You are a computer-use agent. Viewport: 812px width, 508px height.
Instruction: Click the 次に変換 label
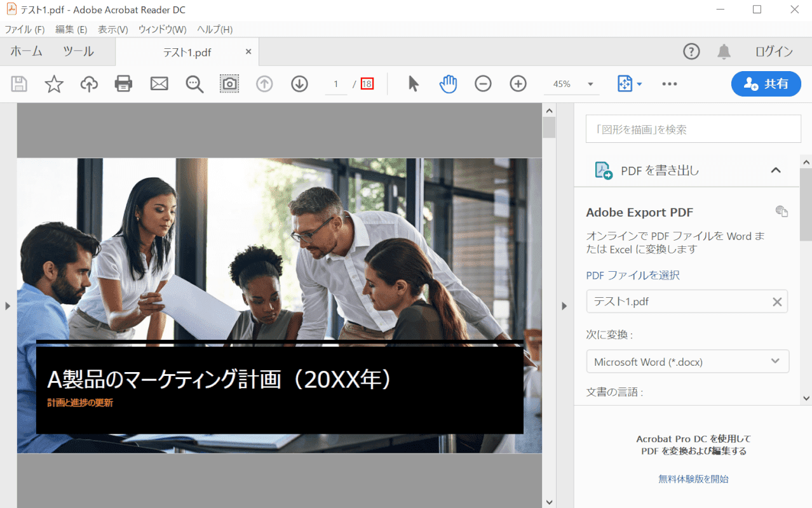[x=609, y=335]
